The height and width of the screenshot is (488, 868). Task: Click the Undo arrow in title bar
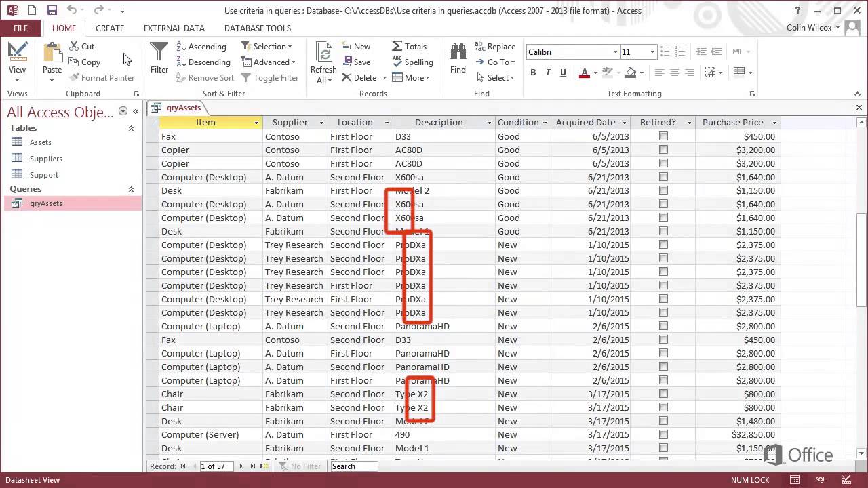(72, 10)
